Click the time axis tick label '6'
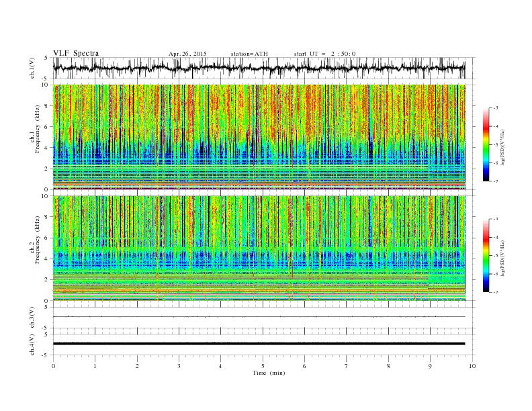Viewport: 532px width, 411px height. click(304, 366)
